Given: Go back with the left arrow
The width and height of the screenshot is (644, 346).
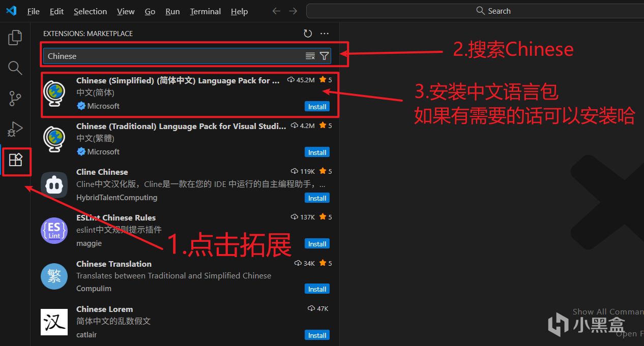Looking at the screenshot, I should [276, 11].
